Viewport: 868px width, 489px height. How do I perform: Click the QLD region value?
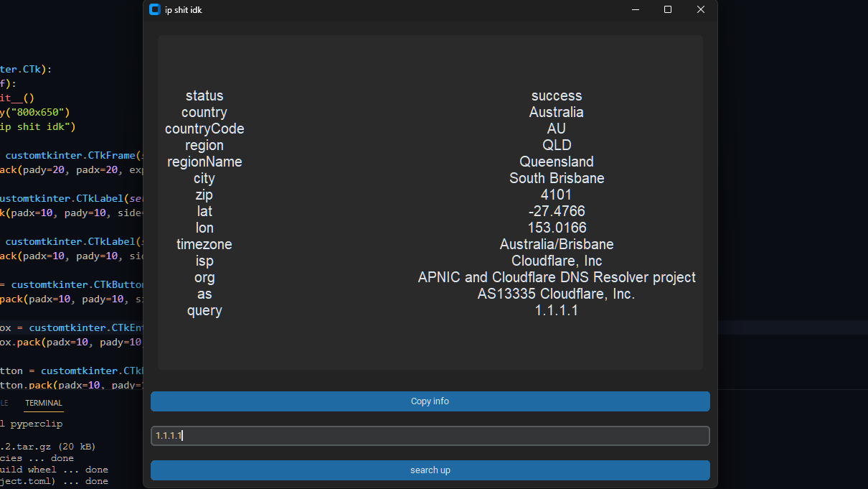[x=556, y=145]
